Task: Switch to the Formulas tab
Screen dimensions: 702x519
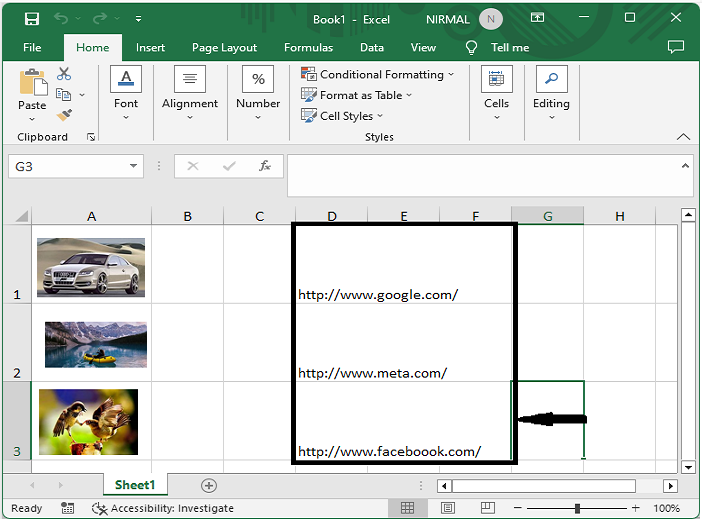Action: [x=308, y=47]
